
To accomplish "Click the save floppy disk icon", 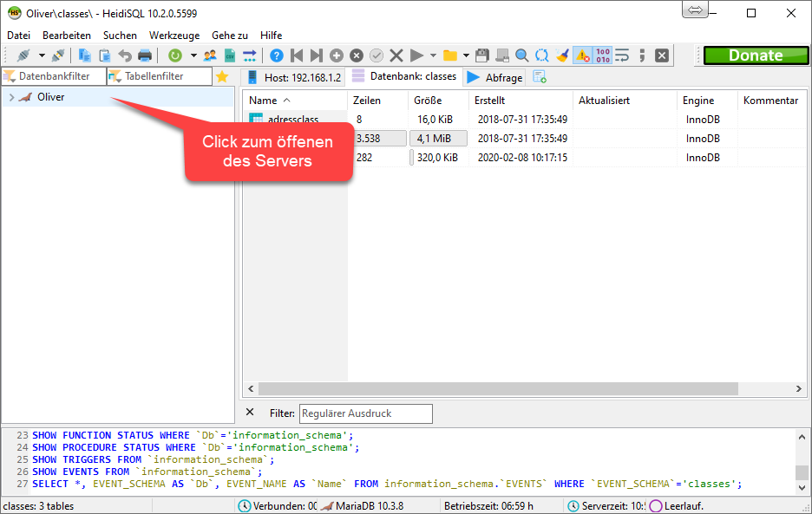I will [482, 55].
